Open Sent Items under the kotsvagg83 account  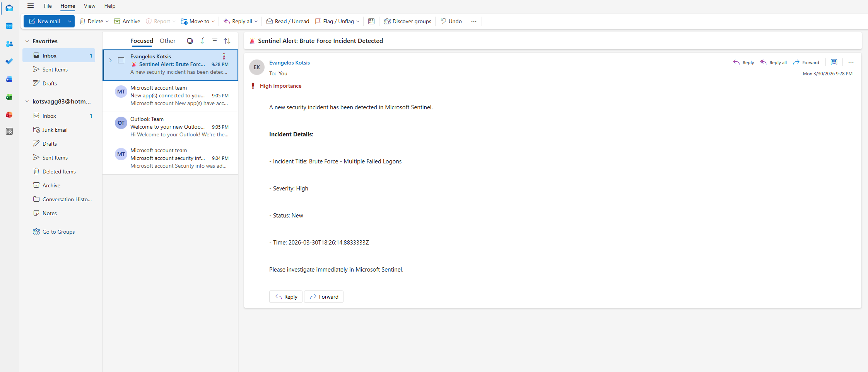(59, 158)
